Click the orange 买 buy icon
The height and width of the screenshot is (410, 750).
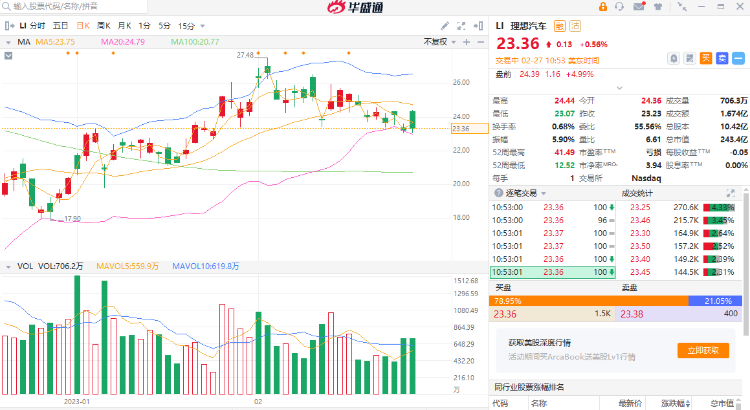click(704, 58)
